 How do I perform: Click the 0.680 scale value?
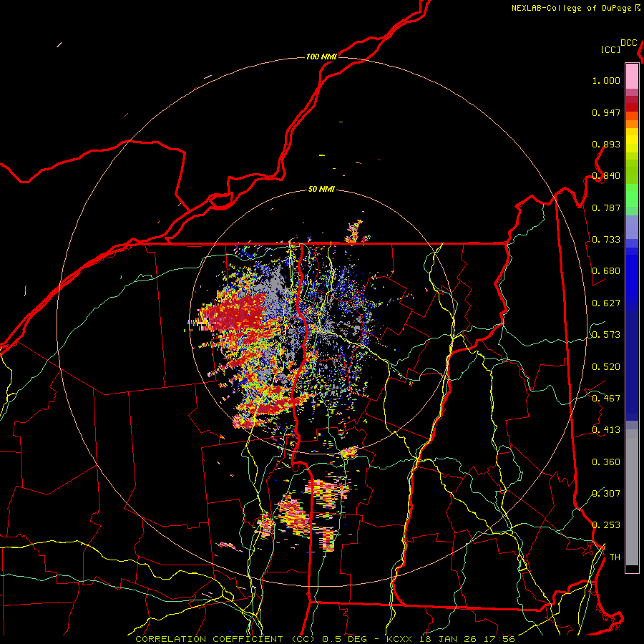606,271
